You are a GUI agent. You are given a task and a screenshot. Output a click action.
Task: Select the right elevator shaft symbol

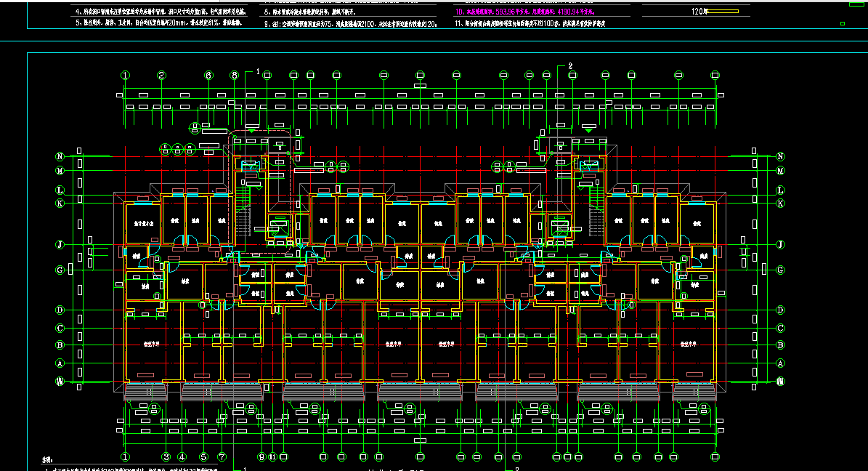(x=560, y=228)
